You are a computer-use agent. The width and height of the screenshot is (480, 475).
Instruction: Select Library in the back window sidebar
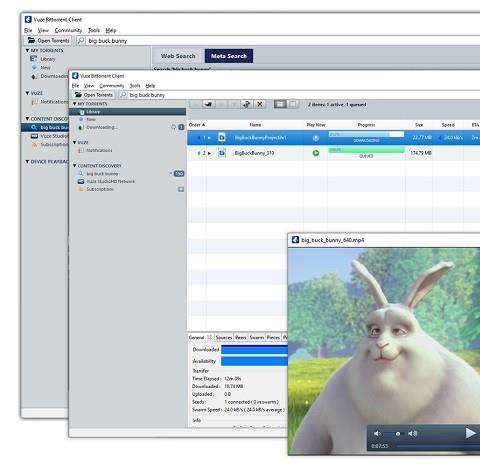(x=48, y=59)
